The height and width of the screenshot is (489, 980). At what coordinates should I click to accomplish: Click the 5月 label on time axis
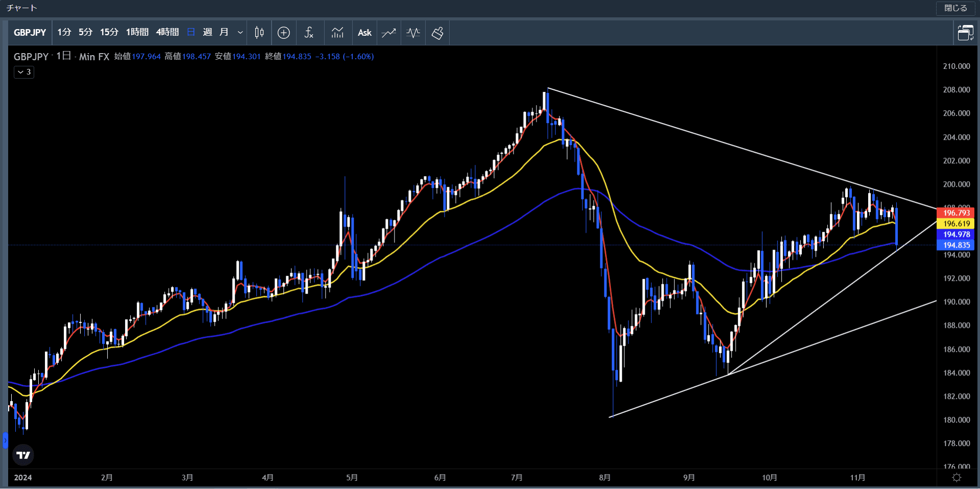tap(352, 477)
